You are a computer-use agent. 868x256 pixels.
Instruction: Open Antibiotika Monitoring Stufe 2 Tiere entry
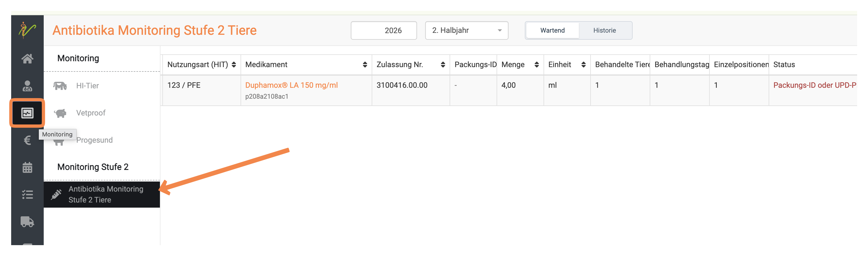(x=102, y=194)
